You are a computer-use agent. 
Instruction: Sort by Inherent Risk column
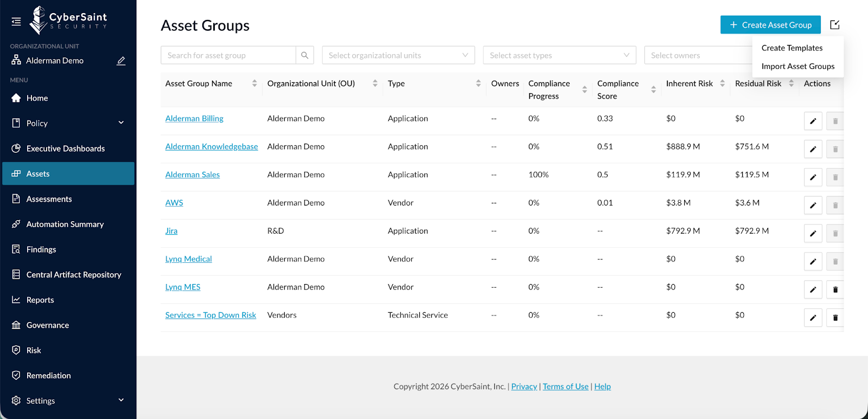click(722, 83)
